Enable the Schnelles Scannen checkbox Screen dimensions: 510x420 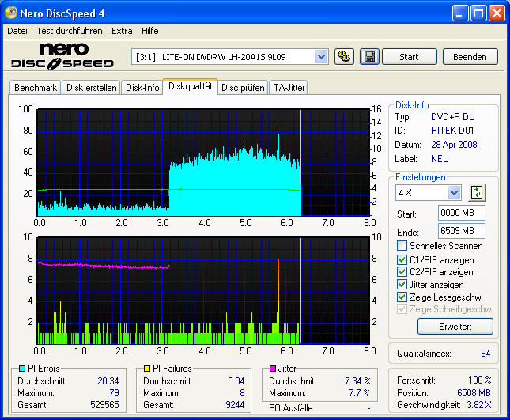click(x=402, y=246)
